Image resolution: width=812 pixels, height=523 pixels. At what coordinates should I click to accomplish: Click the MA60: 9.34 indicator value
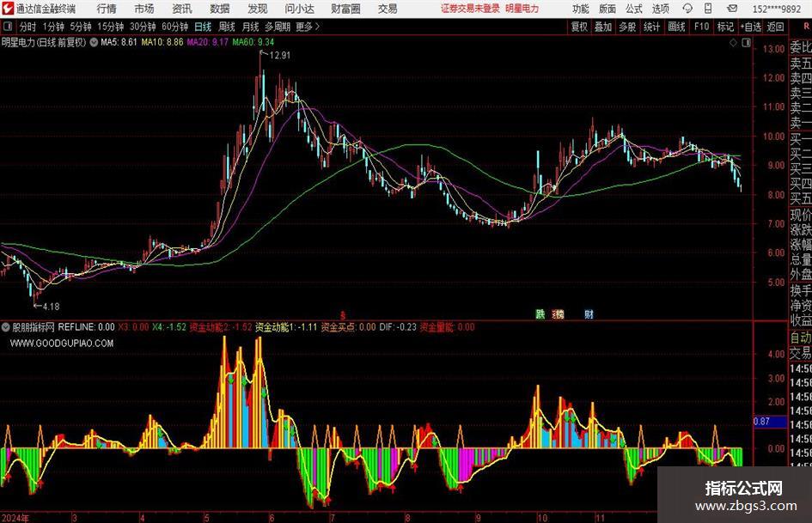(x=253, y=42)
